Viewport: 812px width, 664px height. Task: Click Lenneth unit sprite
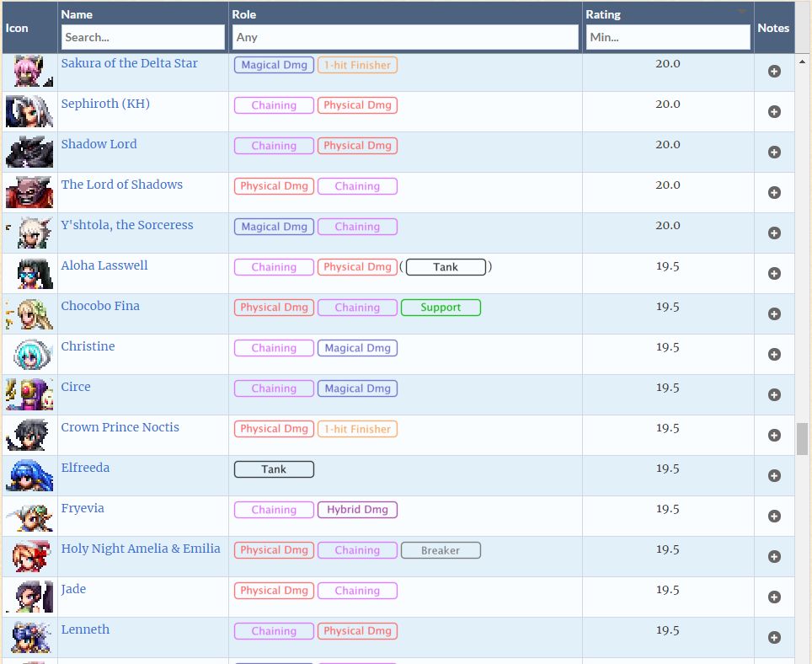click(29, 636)
